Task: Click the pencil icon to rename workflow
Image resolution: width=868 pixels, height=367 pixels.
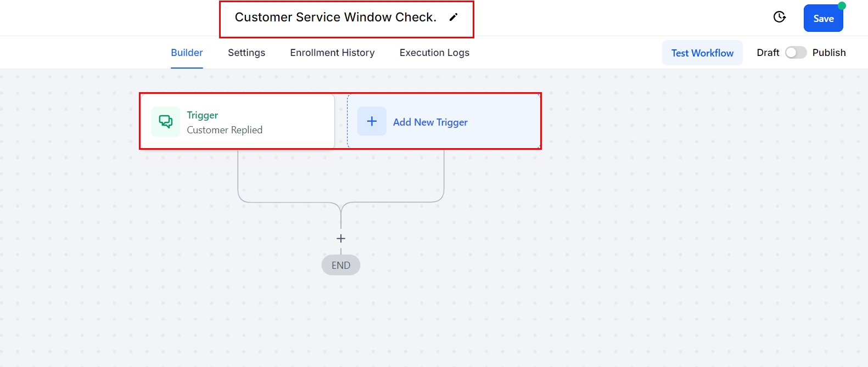Action: coord(453,17)
